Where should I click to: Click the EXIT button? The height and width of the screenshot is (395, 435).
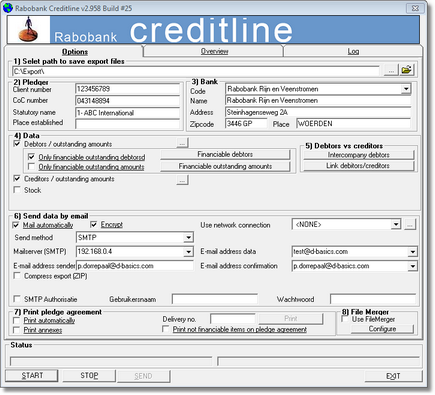click(x=393, y=376)
